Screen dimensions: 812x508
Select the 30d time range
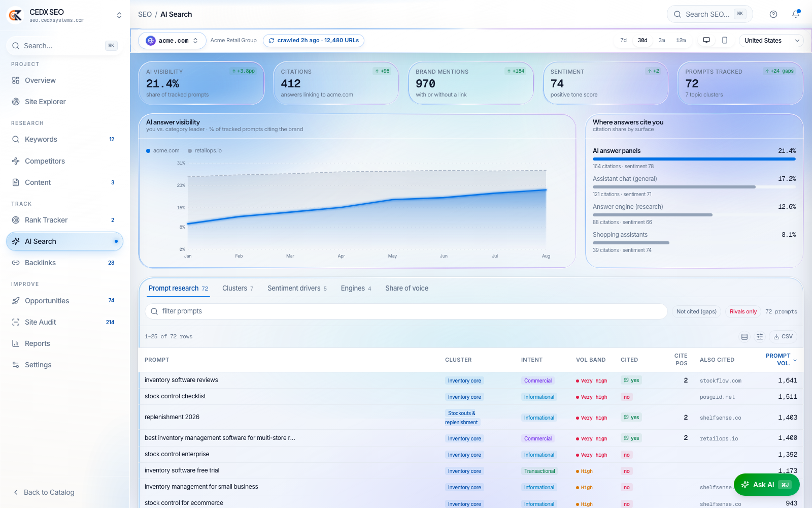click(x=642, y=40)
